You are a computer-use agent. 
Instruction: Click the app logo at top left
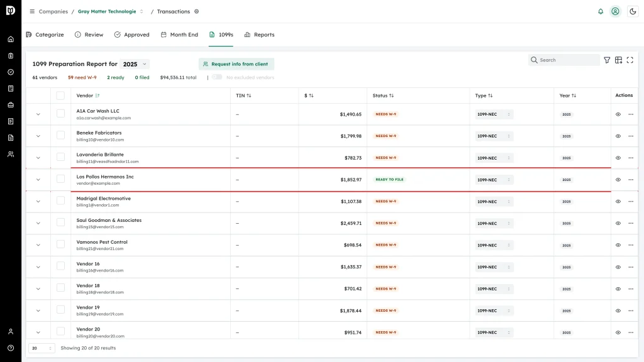tap(11, 10)
